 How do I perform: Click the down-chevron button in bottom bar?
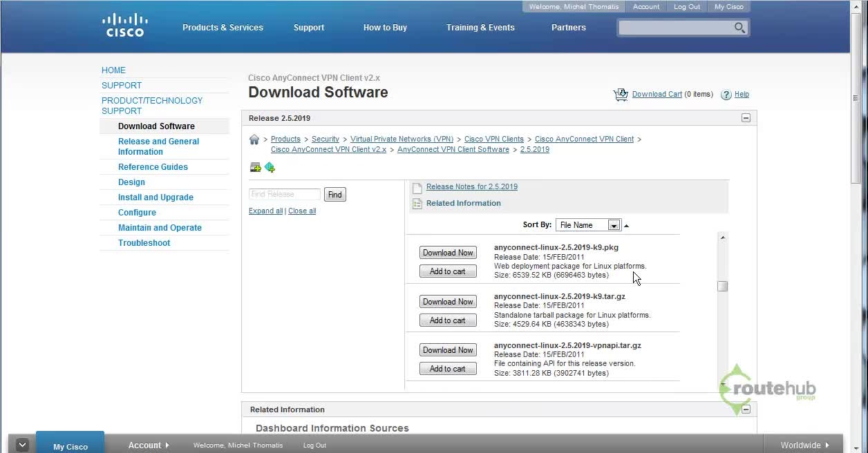[22, 445]
